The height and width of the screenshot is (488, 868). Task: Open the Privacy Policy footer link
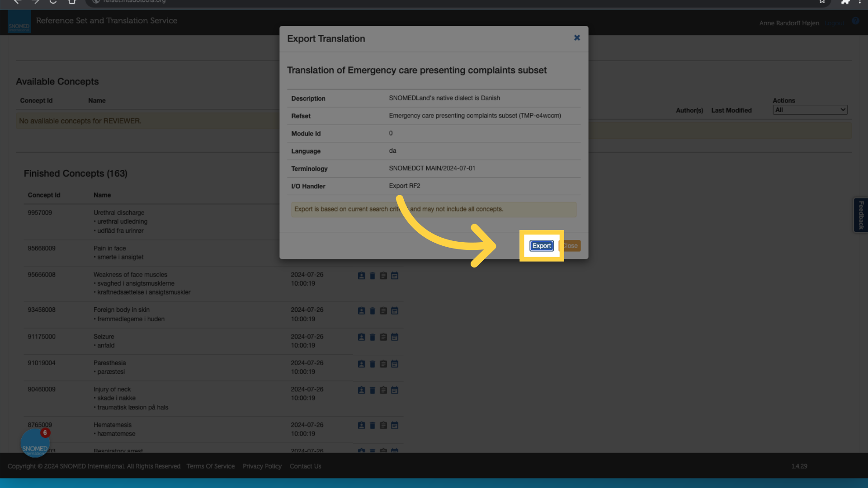[262, 466]
